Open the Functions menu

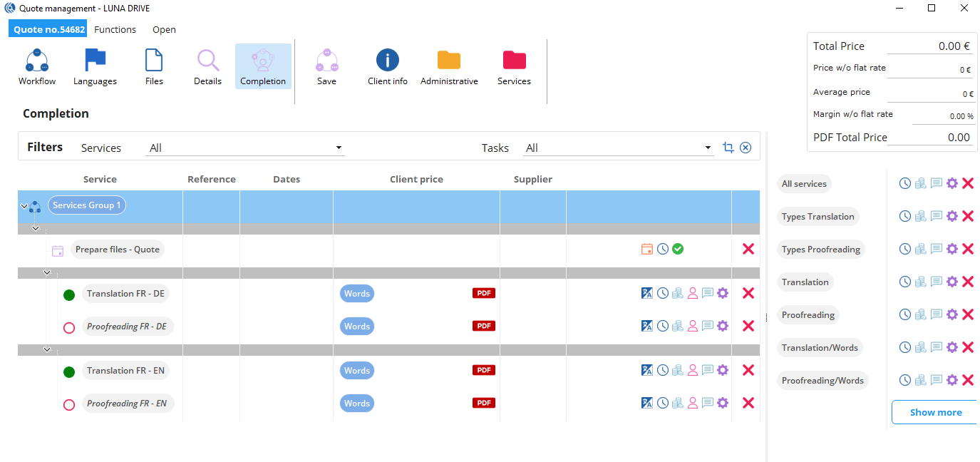point(115,30)
